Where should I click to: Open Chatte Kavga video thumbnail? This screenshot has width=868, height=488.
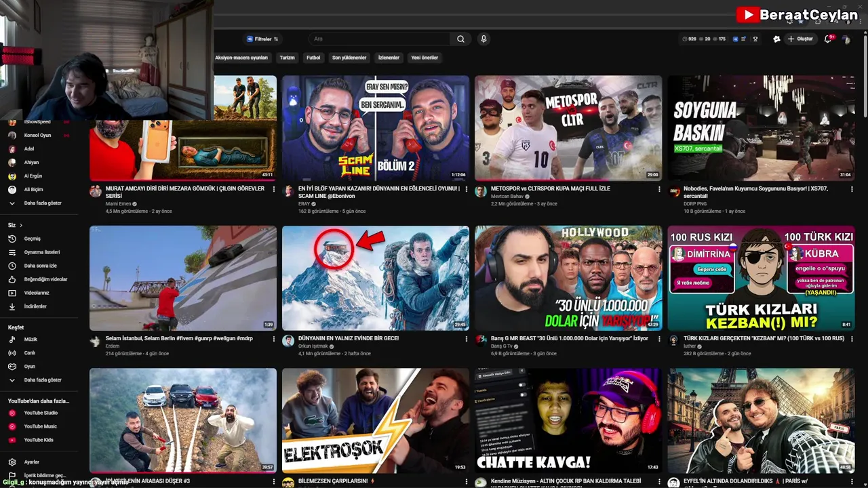[568, 420]
